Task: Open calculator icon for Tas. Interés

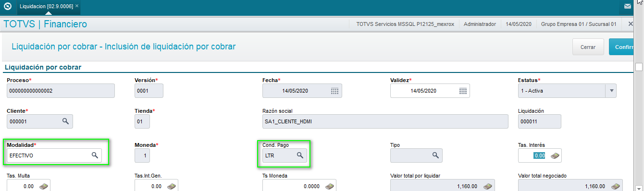Action: [x=555, y=155]
